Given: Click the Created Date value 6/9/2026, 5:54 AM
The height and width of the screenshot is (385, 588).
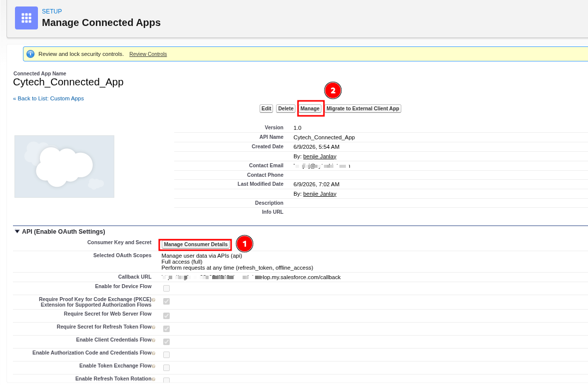Looking at the screenshot, I should coord(316,147).
